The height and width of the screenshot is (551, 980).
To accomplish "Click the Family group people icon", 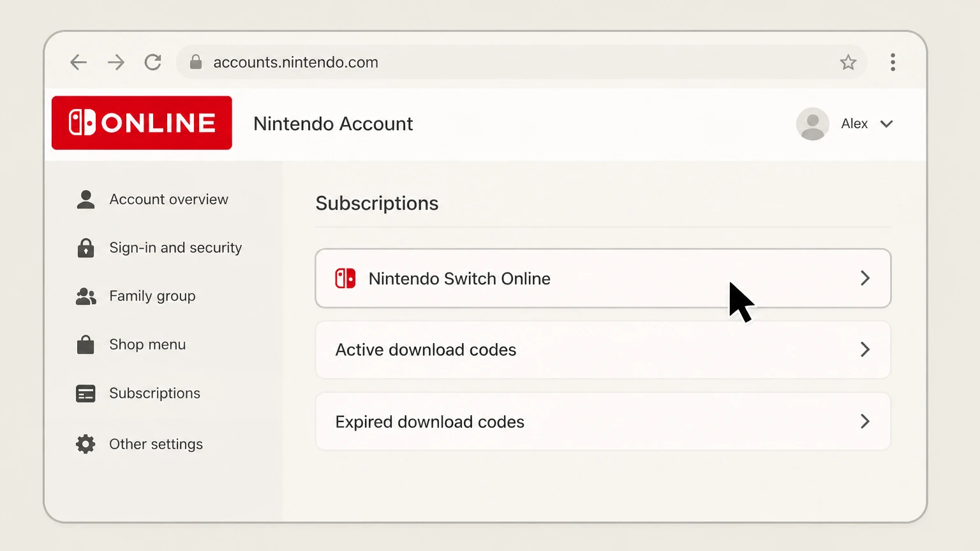I will point(85,296).
